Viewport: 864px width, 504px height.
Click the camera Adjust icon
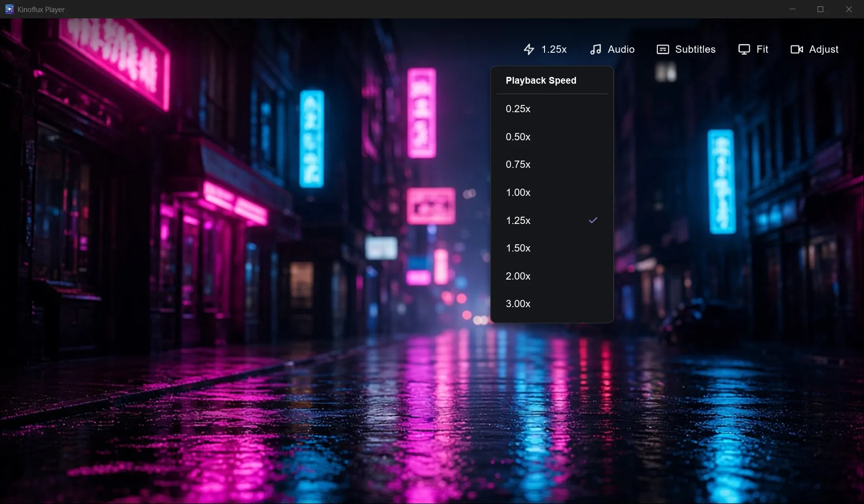coord(797,49)
